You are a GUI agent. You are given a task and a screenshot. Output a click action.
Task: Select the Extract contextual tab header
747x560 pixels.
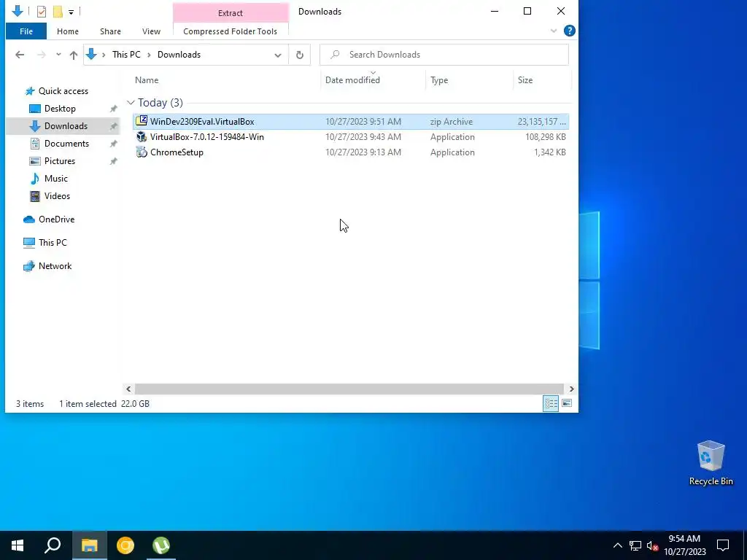(231, 13)
